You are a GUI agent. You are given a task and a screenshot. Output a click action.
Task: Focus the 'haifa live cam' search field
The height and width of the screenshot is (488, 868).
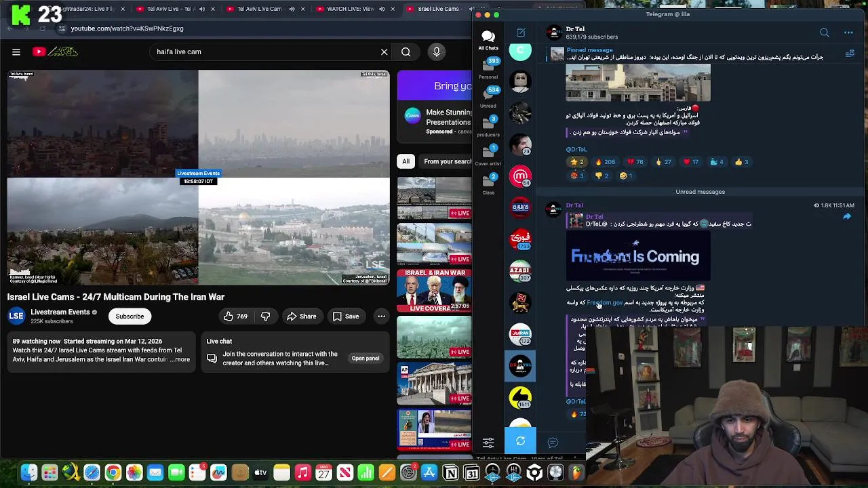click(264, 52)
